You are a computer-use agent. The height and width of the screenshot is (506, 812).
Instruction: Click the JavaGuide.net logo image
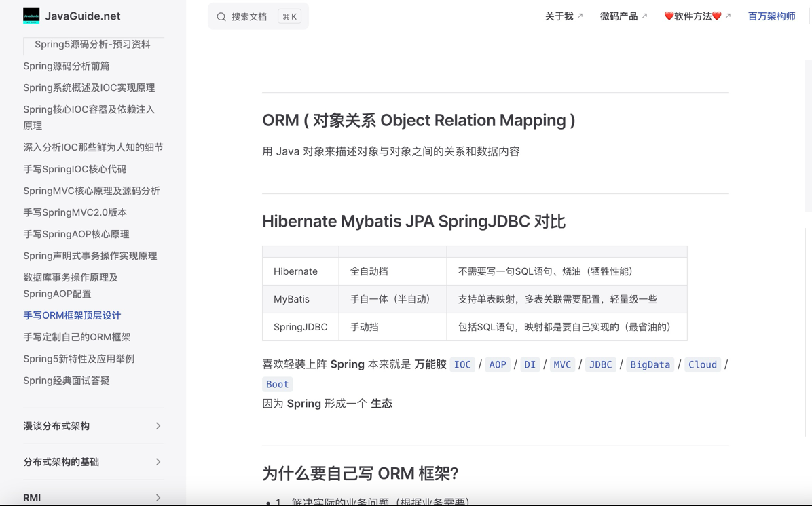[31, 16]
